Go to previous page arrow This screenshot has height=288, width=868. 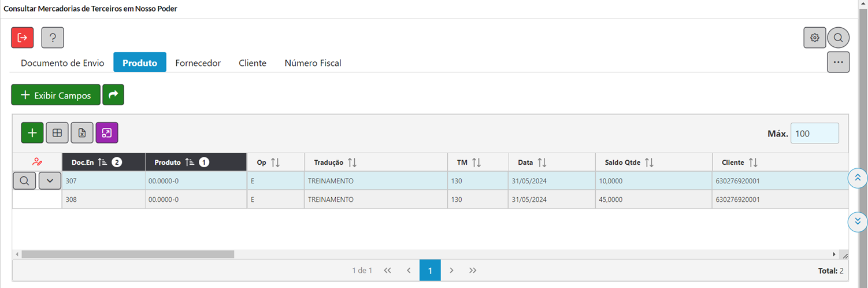pos(409,270)
